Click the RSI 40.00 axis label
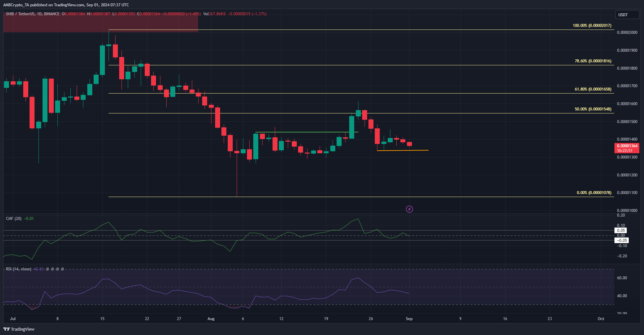 point(622,296)
